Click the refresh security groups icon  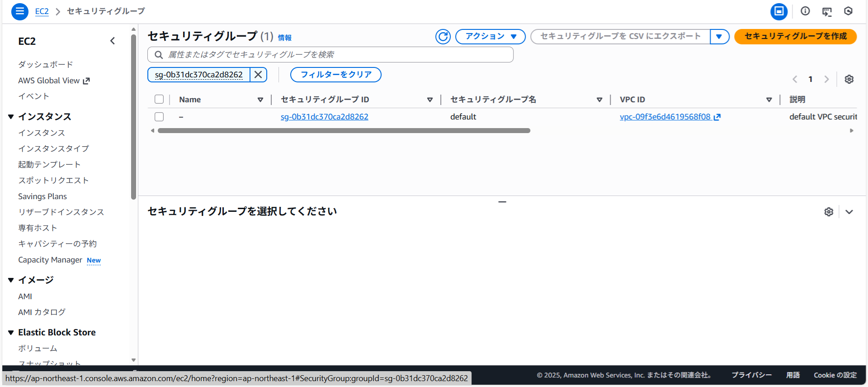(443, 37)
